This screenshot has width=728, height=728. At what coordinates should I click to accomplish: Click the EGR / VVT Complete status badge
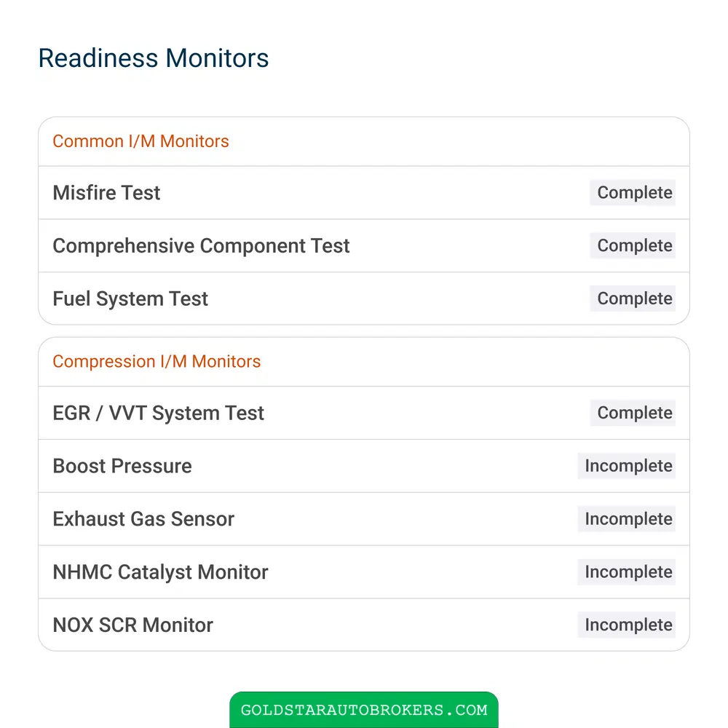(633, 413)
